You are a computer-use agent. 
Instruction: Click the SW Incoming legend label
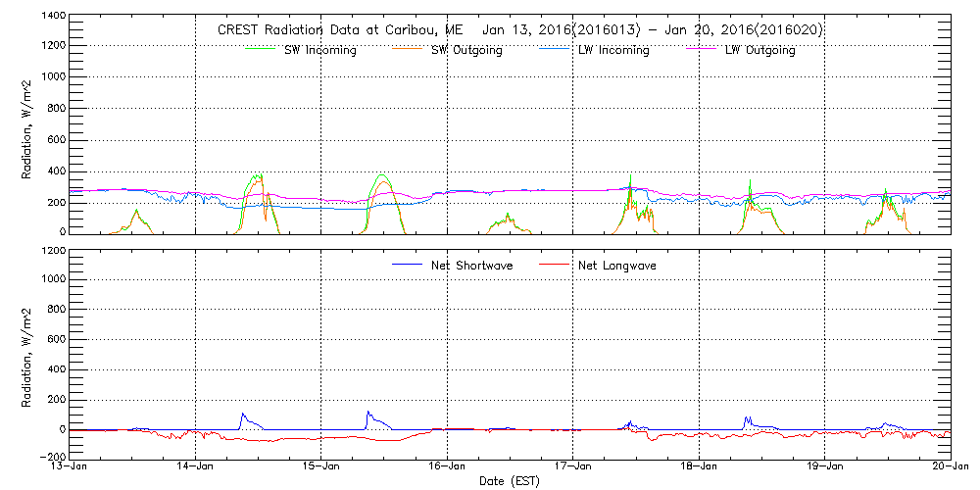tap(318, 50)
